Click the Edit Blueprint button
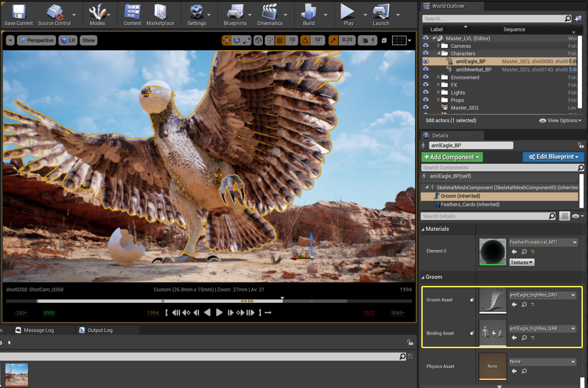The image size is (588, 388). [553, 157]
